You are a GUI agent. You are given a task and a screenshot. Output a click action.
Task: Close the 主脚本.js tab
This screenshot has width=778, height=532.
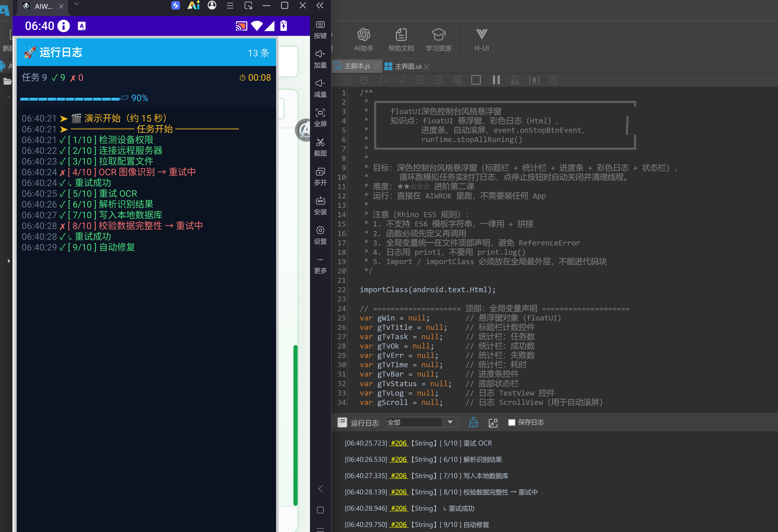tap(377, 66)
